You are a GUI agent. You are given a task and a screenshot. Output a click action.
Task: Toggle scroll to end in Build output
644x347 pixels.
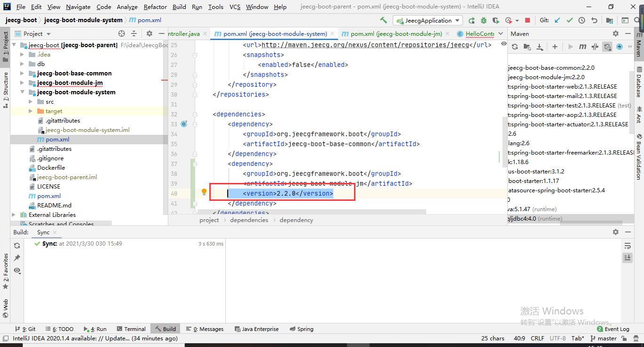click(627, 258)
